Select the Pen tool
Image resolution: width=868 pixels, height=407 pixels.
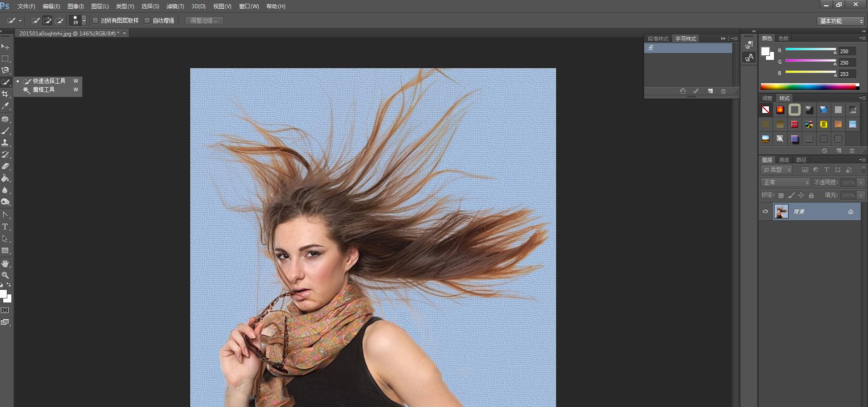[5, 215]
